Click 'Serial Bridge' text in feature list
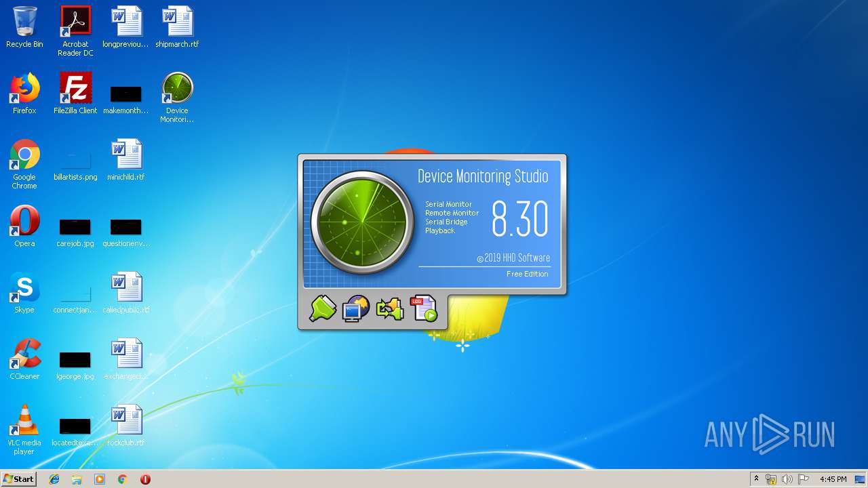The height and width of the screenshot is (488, 868). point(446,222)
